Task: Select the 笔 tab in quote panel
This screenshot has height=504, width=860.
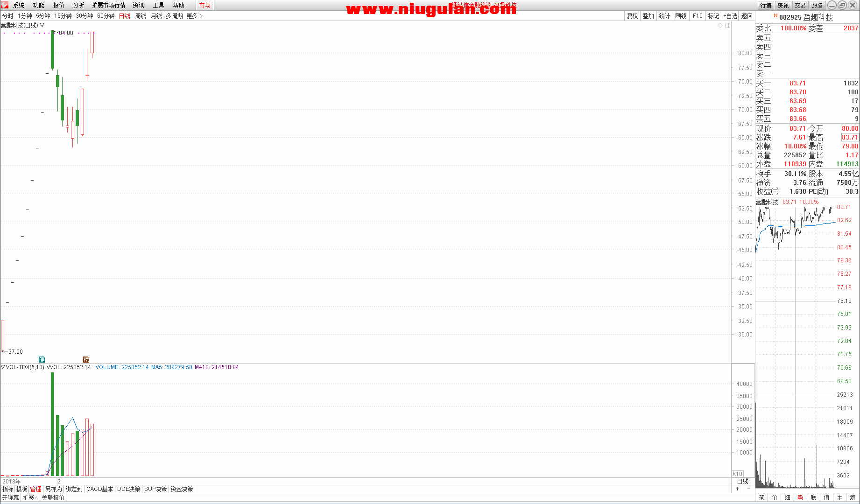Action: coord(761,497)
